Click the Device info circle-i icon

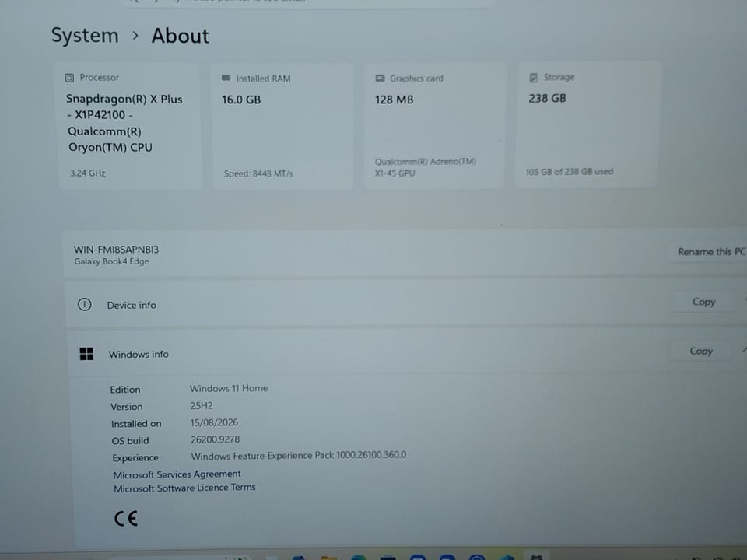[x=84, y=304]
